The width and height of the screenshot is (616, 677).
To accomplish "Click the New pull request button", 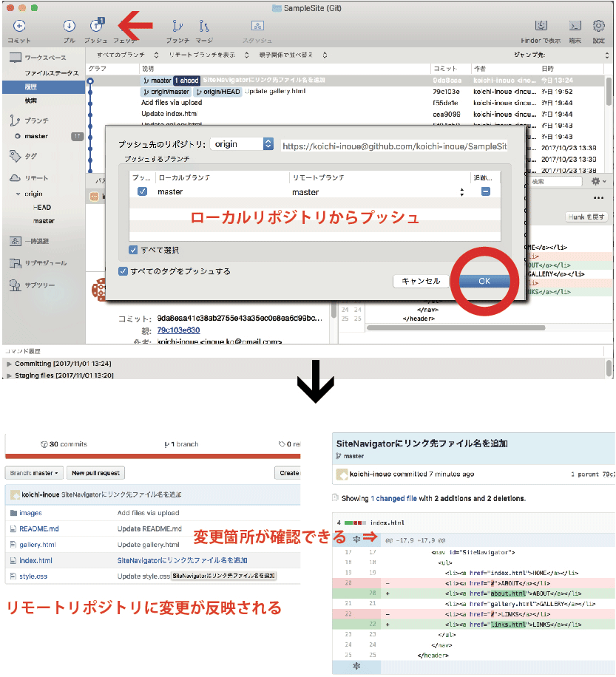I will coord(95,473).
